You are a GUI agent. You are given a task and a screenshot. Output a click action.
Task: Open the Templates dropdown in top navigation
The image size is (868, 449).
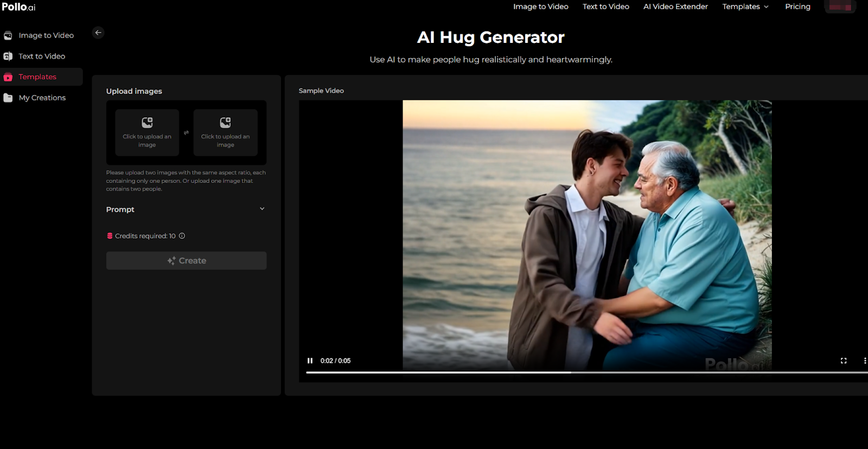click(x=745, y=7)
